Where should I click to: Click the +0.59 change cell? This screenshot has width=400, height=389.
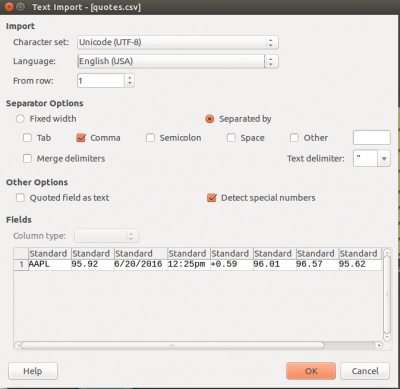click(x=232, y=264)
